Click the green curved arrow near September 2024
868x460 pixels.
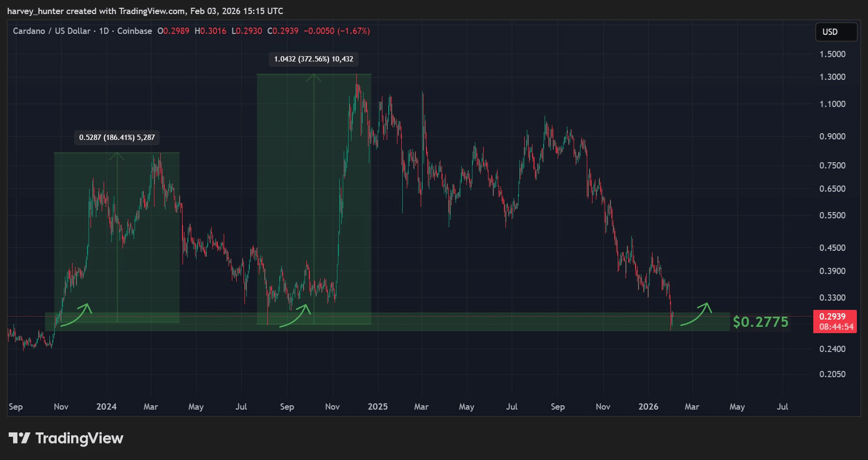coord(295,316)
